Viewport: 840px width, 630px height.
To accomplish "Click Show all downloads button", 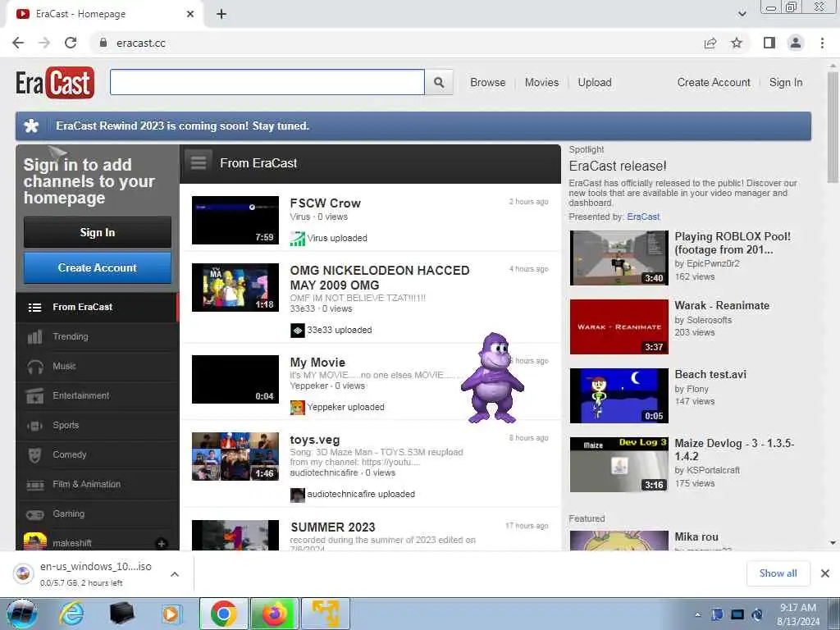I will [x=778, y=573].
